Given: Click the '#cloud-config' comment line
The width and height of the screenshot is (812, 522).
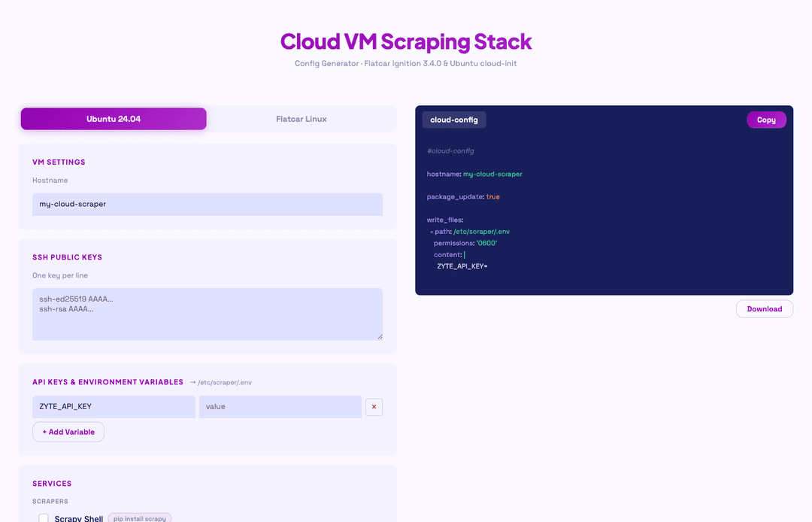Looking at the screenshot, I should tap(450, 150).
